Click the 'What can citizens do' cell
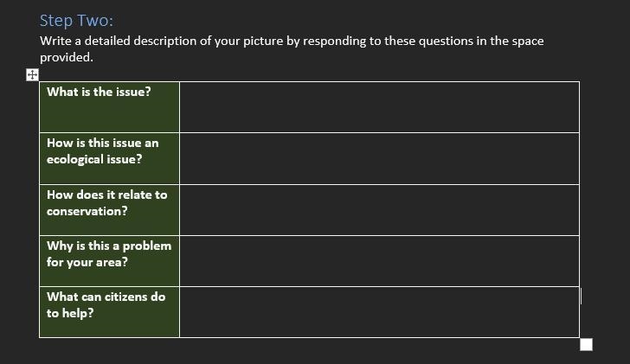 109,312
